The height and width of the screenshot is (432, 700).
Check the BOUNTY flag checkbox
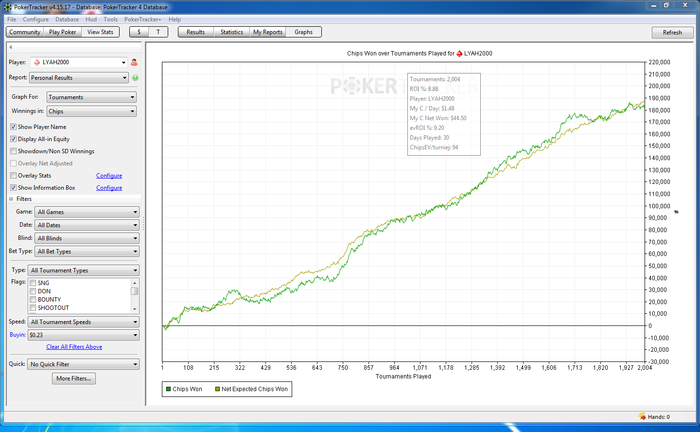click(x=33, y=299)
